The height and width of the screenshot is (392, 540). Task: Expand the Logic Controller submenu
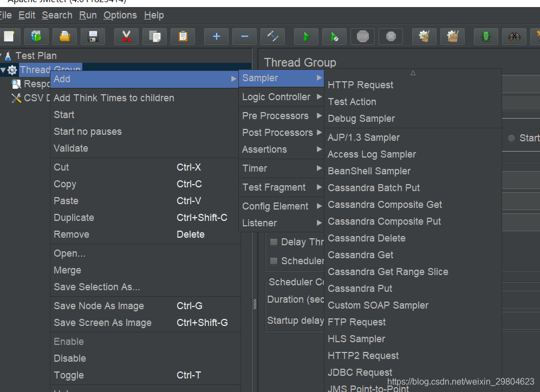[x=281, y=97]
